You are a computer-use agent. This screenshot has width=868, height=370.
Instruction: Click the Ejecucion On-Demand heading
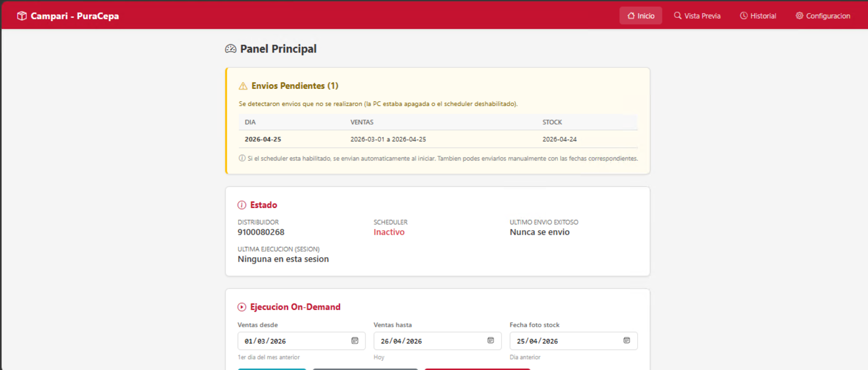(x=295, y=307)
